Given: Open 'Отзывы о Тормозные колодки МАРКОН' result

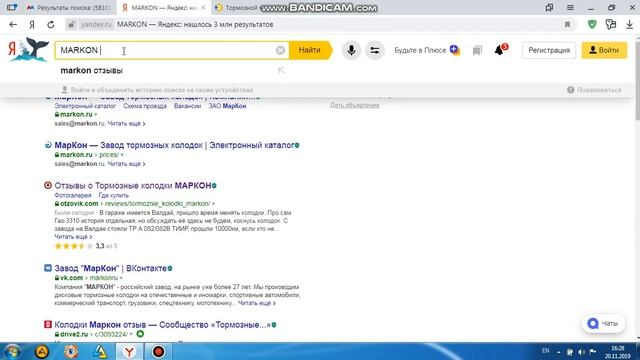Looking at the screenshot, I should (133, 186).
